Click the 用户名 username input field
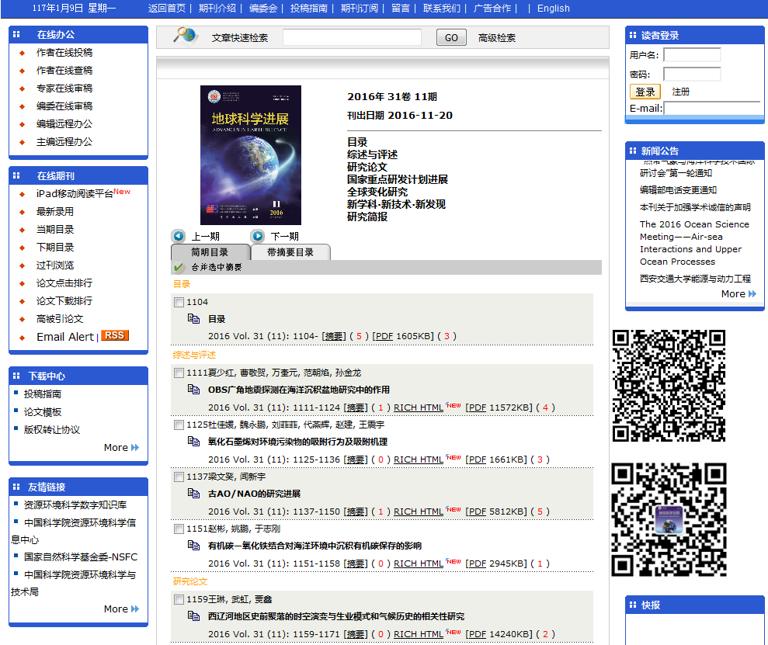The height and width of the screenshot is (645, 768). click(x=691, y=55)
